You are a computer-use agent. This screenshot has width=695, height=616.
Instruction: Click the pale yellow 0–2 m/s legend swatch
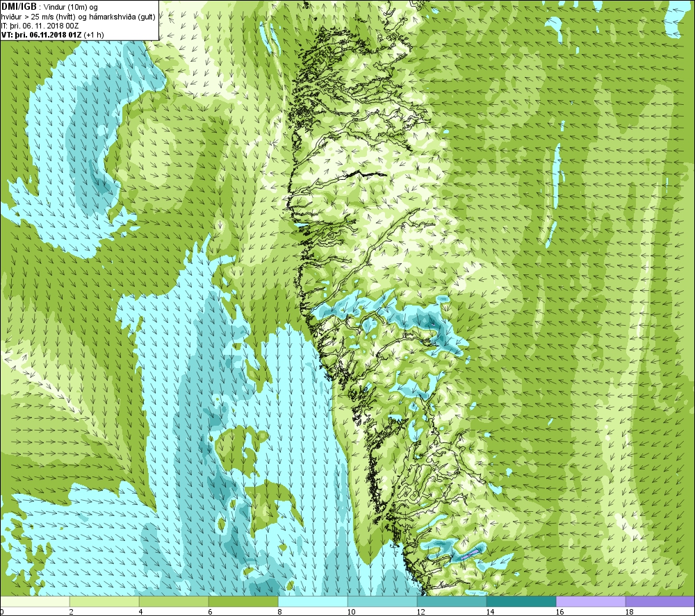pos(35,601)
